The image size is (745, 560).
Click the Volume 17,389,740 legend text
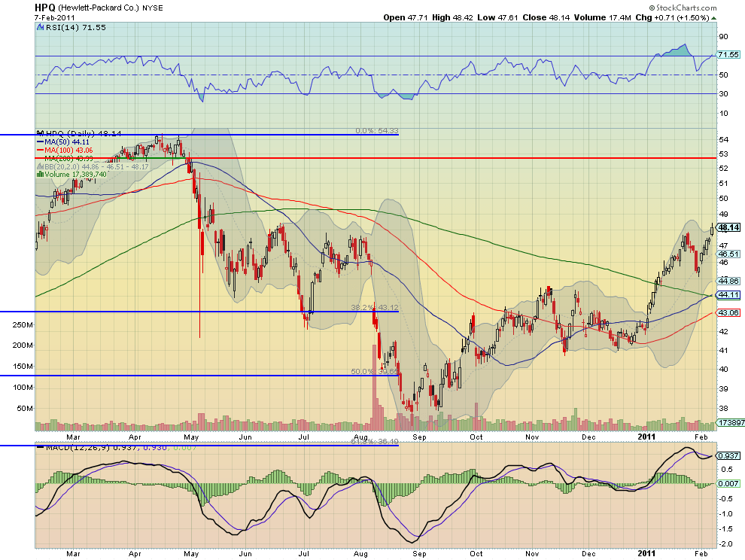coord(75,175)
